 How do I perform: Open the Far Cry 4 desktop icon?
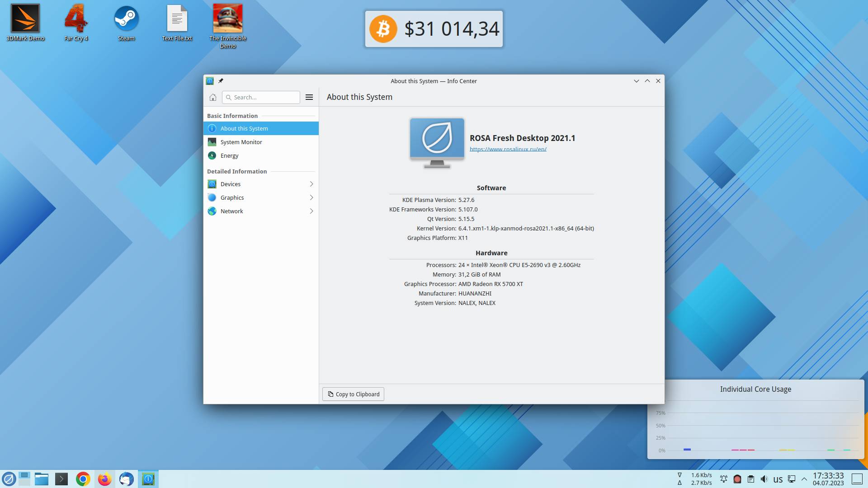click(76, 23)
